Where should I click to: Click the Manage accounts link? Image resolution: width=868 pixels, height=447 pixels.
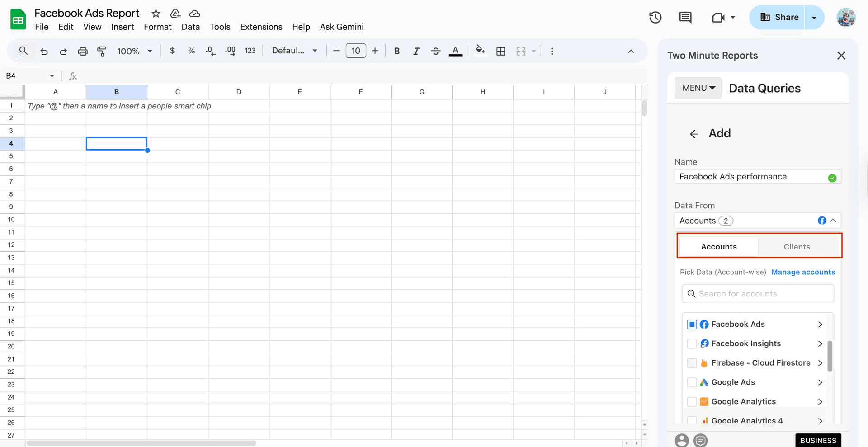coord(803,272)
